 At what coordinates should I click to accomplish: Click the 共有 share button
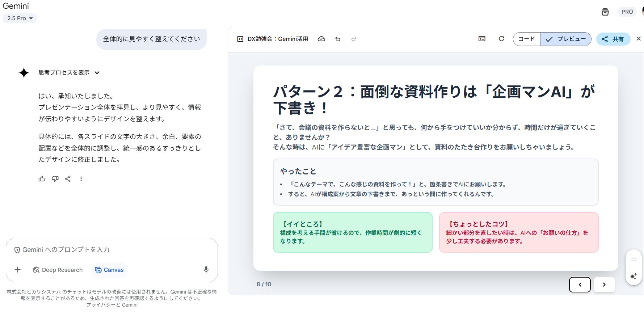pos(613,39)
